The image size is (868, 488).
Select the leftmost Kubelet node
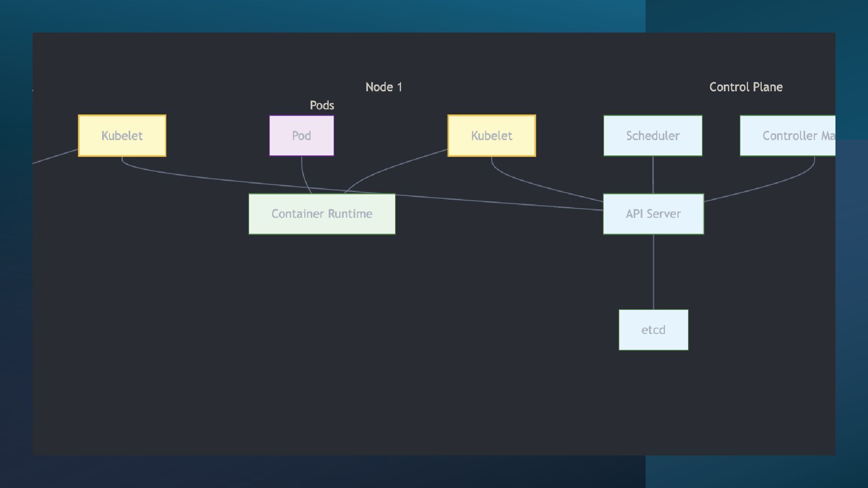coord(122,136)
